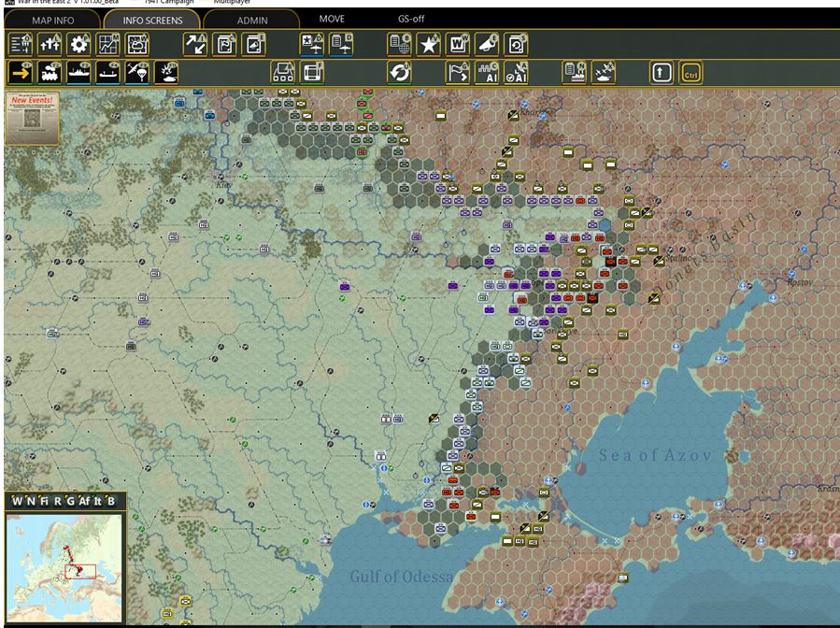The image size is (840, 628).
Task: Toggle the N filter above minimap
Action: click(x=31, y=501)
